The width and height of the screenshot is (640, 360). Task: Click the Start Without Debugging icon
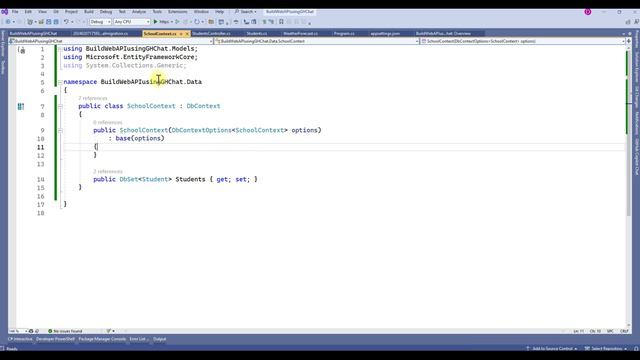[x=178, y=22]
